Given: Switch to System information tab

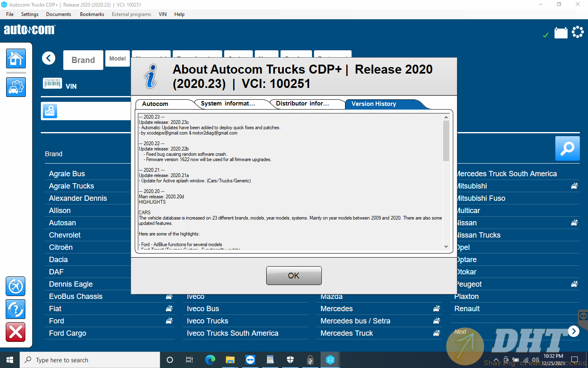Looking at the screenshot, I should click(228, 104).
